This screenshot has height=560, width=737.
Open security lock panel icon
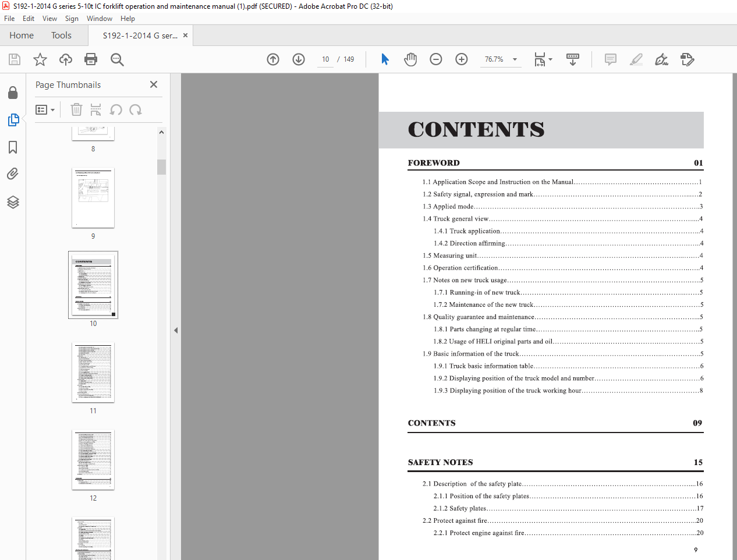(13, 93)
